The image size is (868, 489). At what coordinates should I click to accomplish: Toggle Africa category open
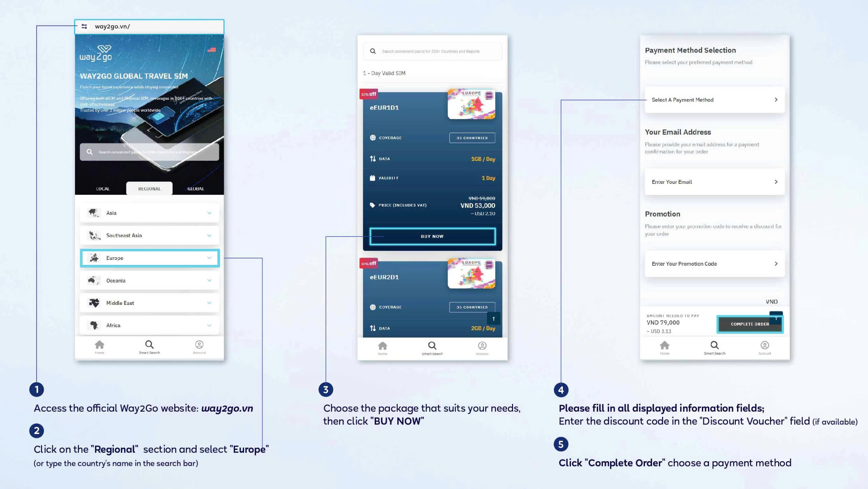[209, 325]
